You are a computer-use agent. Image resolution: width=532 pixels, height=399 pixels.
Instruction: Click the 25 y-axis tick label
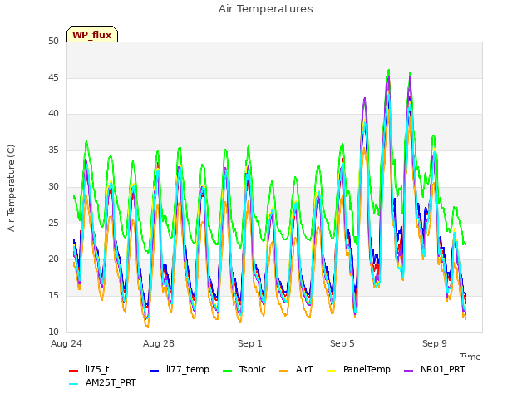(53, 223)
